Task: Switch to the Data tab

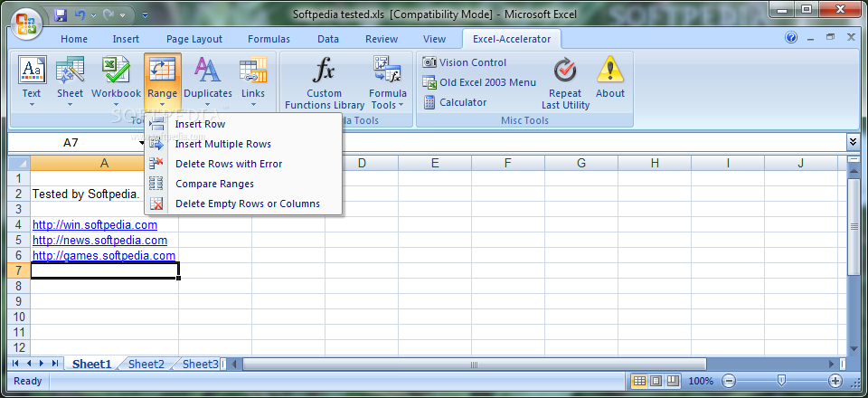Action: coord(328,39)
